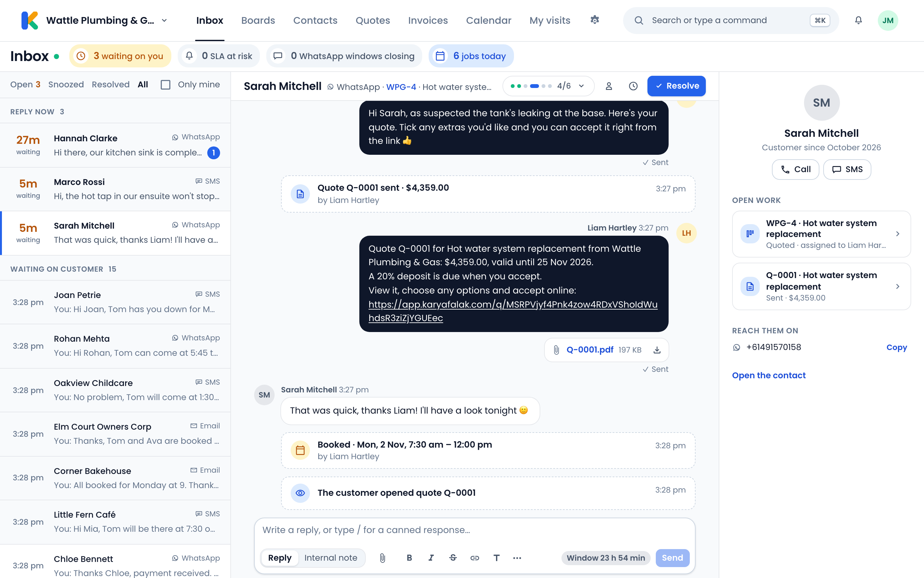Go to the Calendar tab
This screenshot has width=924, height=578.
pos(488,20)
